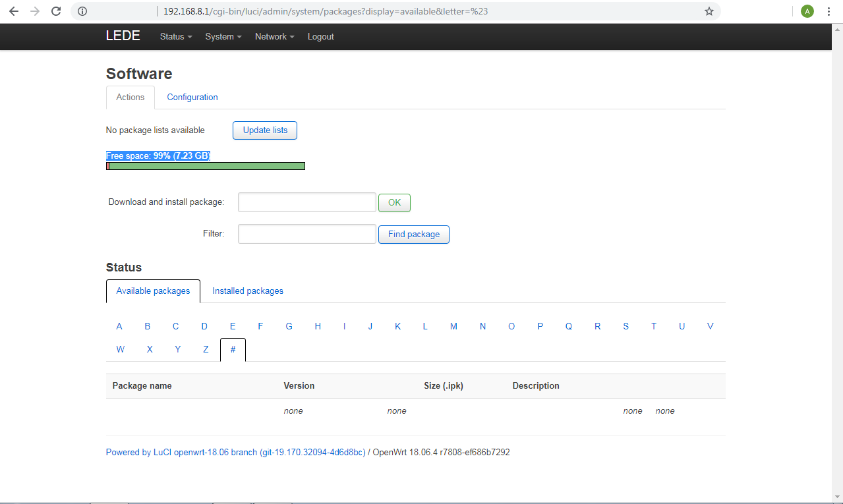Switch to the Configuration tab
This screenshot has height=504, width=843.
(192, 98)
